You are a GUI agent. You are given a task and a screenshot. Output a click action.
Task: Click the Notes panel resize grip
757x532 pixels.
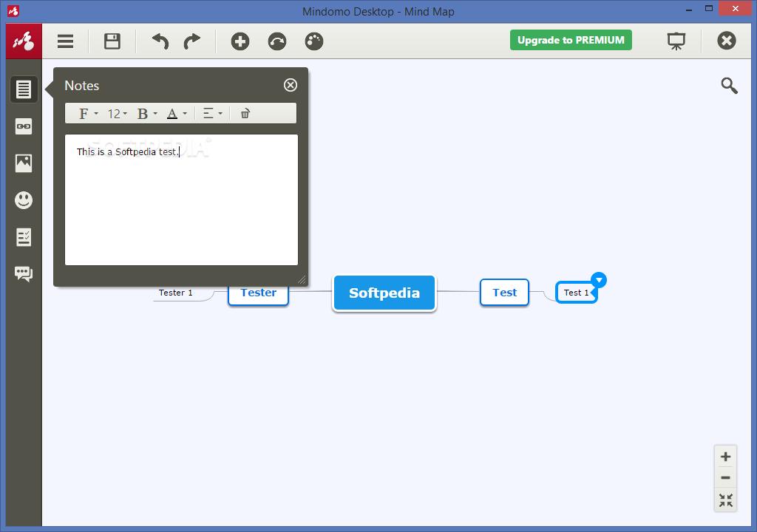pyautogui.click(x=302, y=280)
